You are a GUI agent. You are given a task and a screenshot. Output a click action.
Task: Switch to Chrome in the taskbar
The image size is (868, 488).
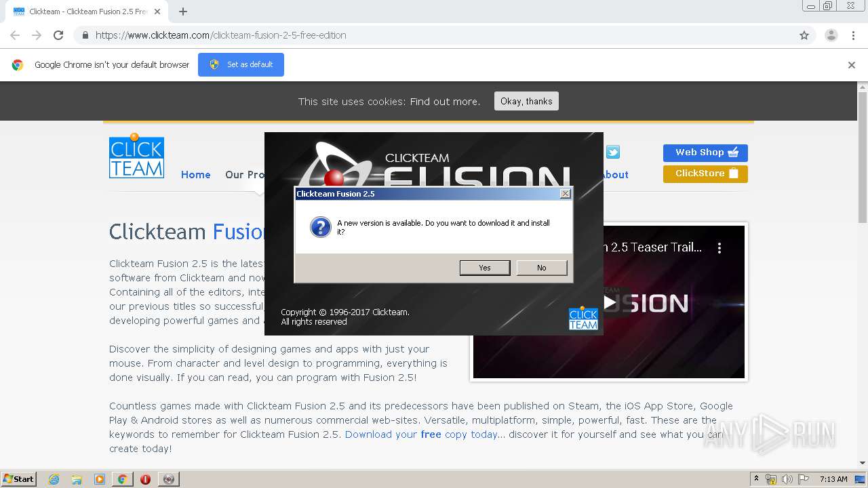click(122, 479)
